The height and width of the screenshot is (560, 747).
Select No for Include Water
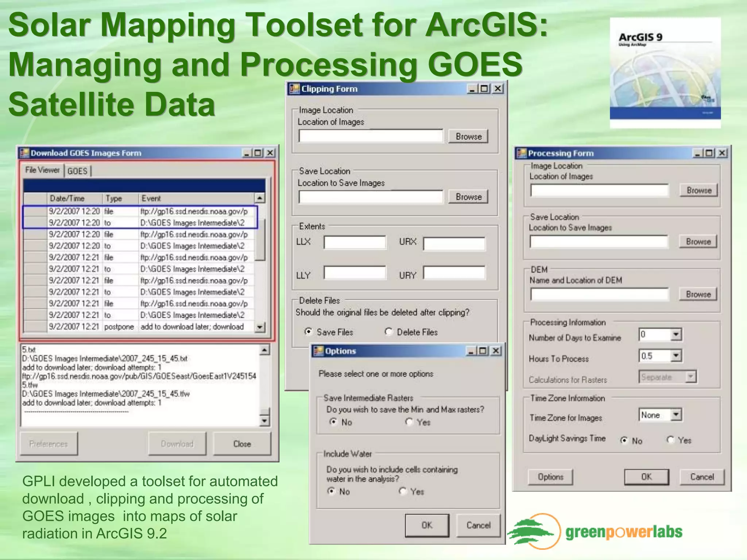click(331, 491)
